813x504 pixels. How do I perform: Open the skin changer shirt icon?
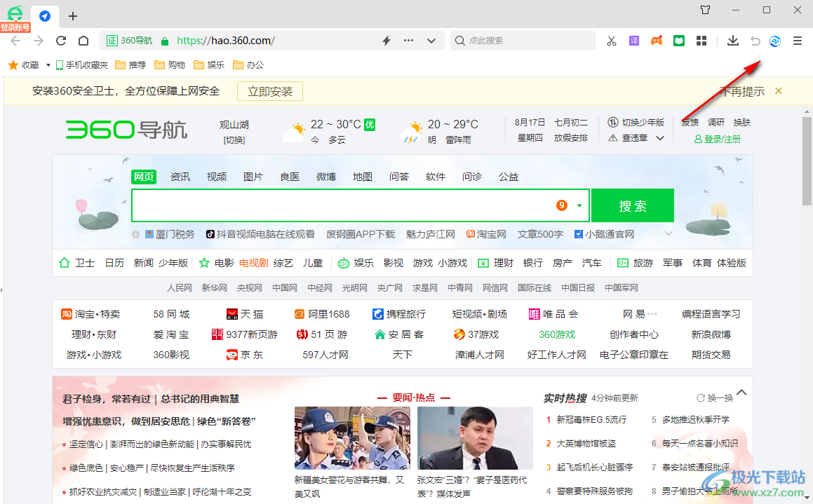(x=705, y=10)
